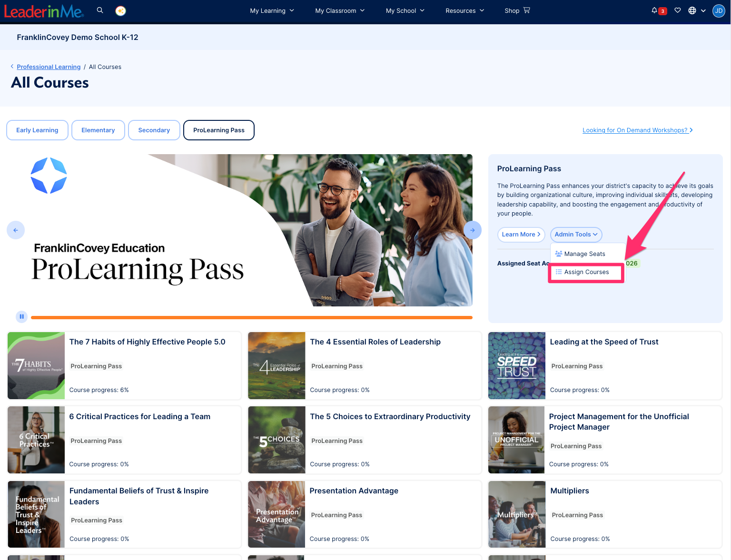Select the ProLearning Pass tab
731x560 pixels.
pos(219,130)
